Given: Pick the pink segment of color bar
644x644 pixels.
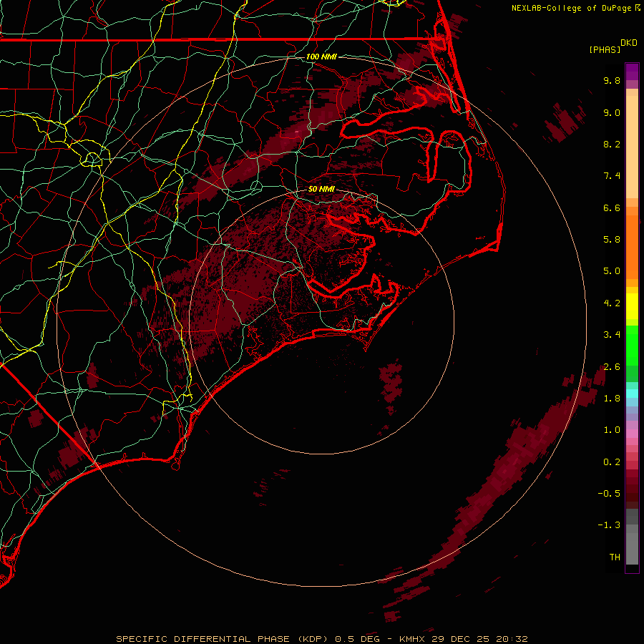Looking at the screenshot, I should pyautogui.click(x=632, y=434).
